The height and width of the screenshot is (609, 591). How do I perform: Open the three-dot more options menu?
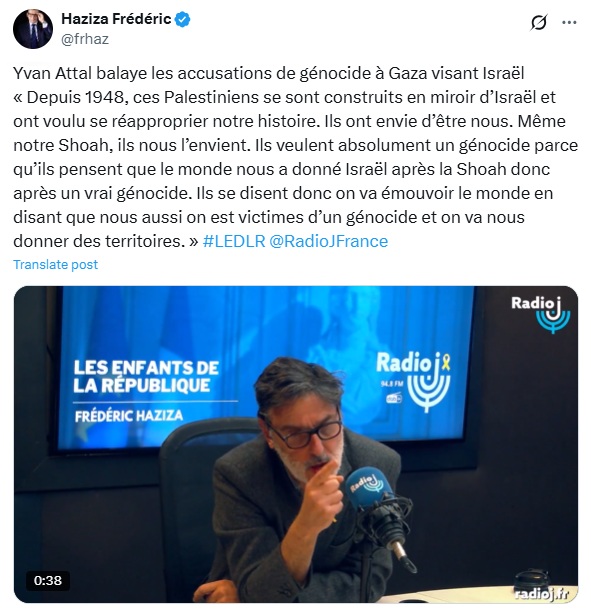pyautogui.click(x=569, y=23)
